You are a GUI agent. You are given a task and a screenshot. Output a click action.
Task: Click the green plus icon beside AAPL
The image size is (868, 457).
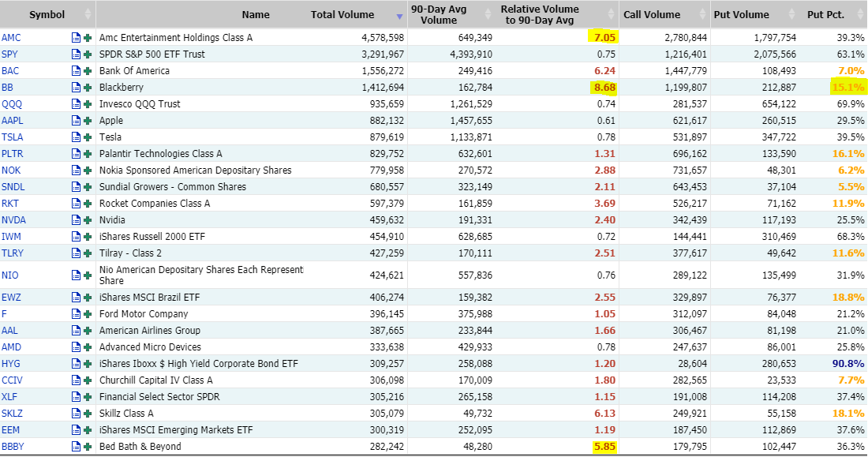coord(88,121)
